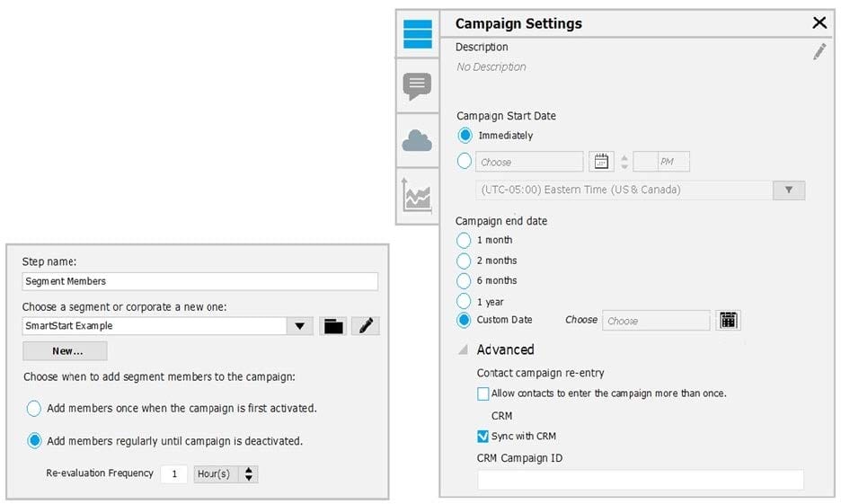Screen dimensions: 841x504
Task: Close the Campaign Settings panel
Action: [x=819, y=24]
